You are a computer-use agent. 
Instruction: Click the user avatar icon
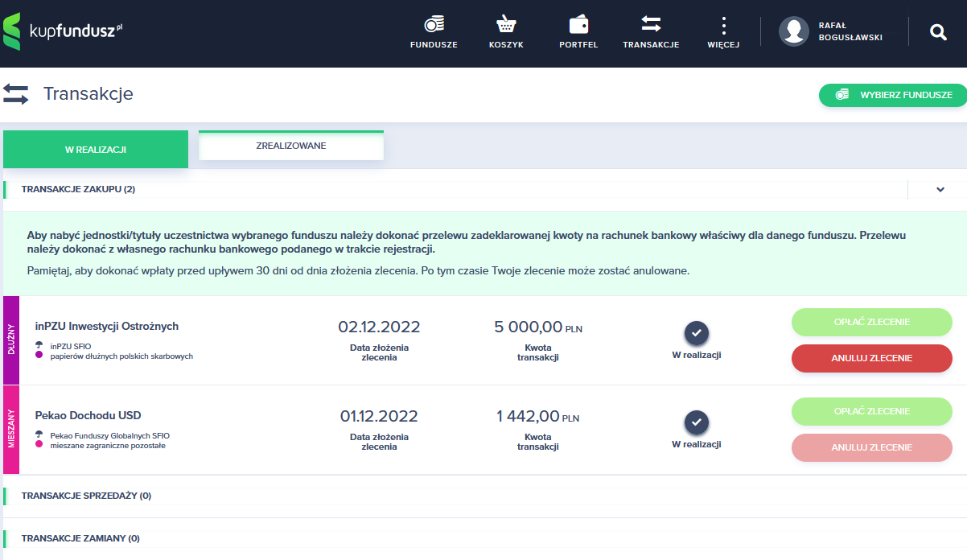794,31
